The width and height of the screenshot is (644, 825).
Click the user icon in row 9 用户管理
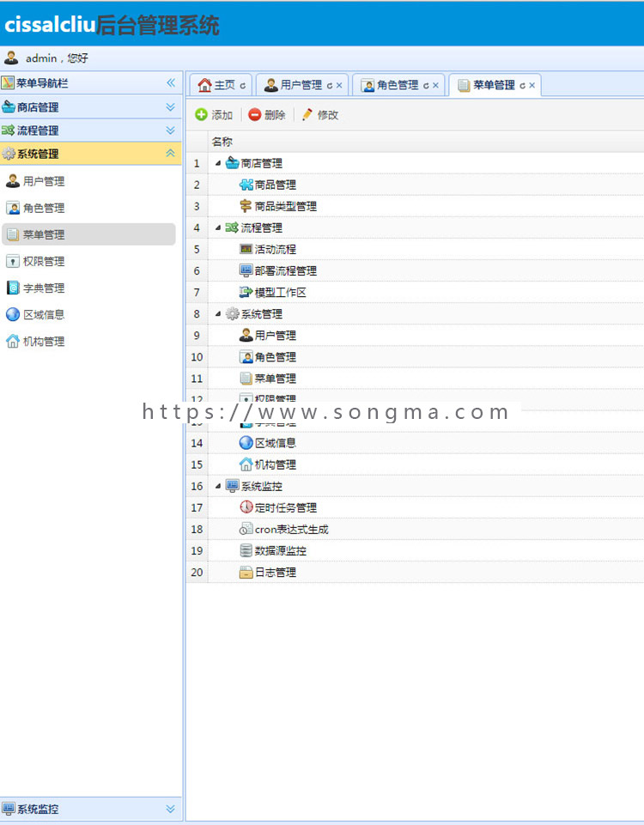(246, 335)
